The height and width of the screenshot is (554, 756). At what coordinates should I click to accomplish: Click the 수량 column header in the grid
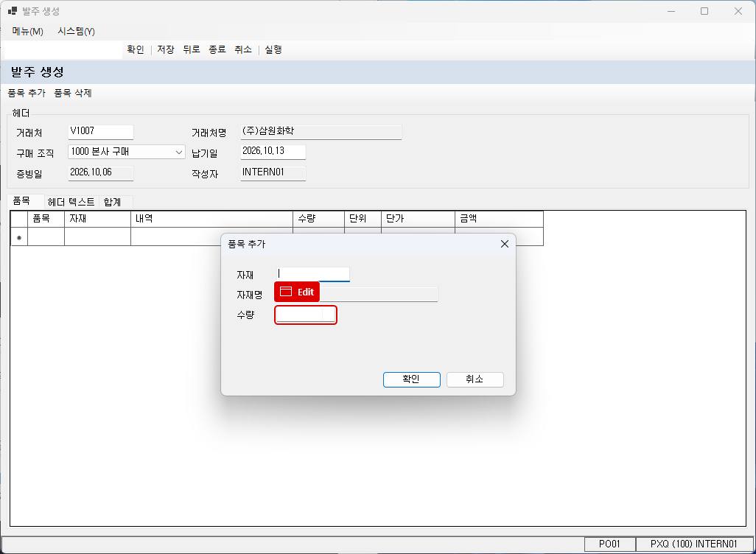pos(319,219)
